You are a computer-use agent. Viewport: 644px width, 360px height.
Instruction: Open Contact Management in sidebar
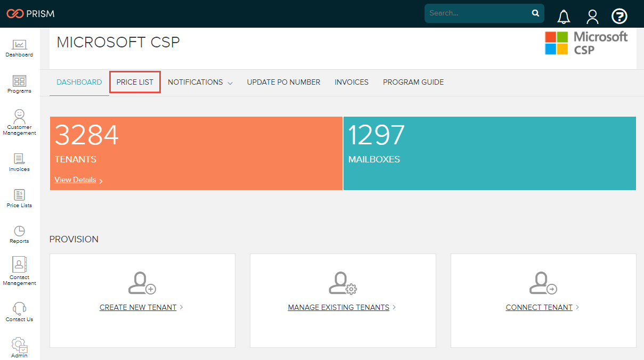pos(20,271)
